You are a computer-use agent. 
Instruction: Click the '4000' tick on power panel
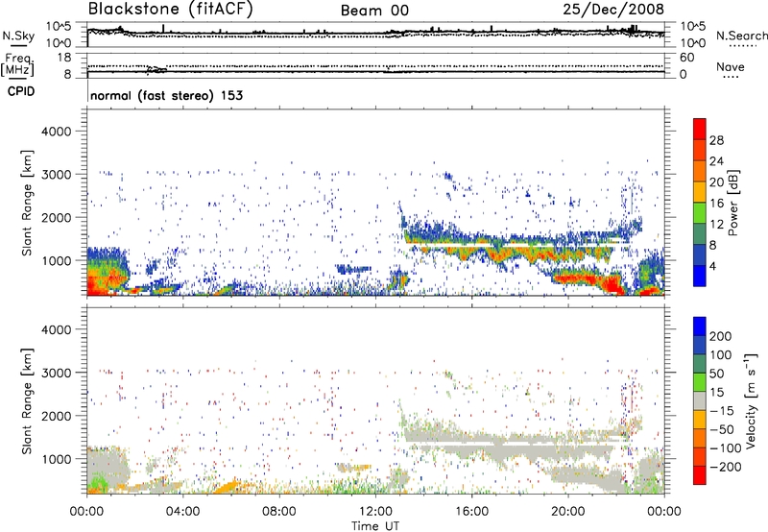(56, 132)
